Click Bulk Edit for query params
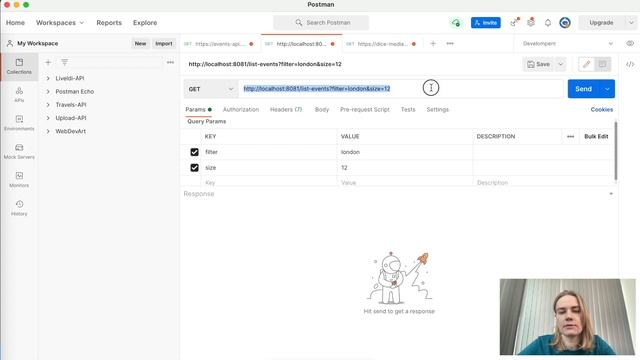This screenshot has width=640, height=360. click(596, 136)
